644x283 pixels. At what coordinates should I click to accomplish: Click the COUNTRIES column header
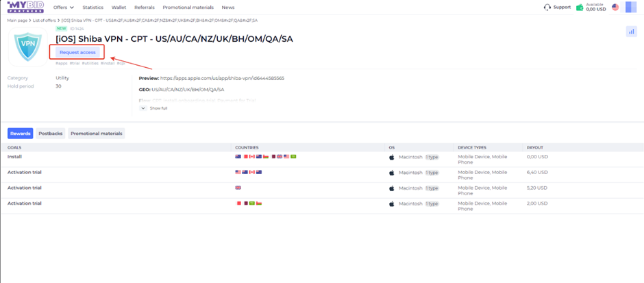click(247, 147)
